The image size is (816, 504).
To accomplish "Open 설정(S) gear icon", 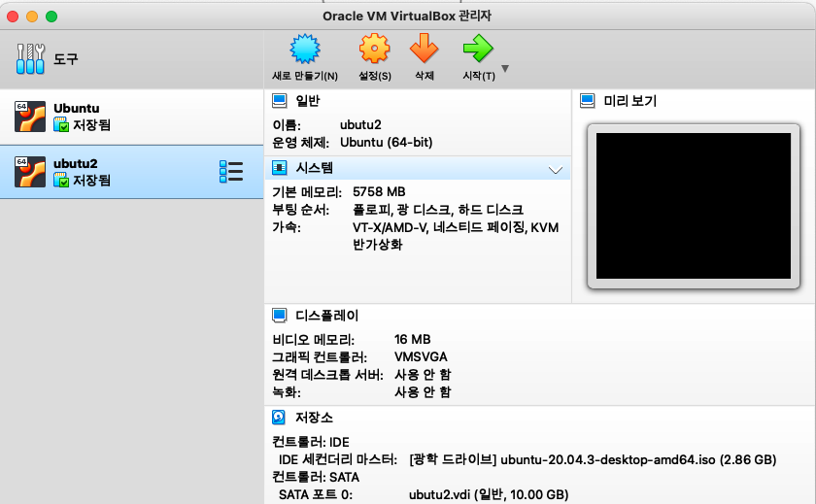I will 374,49.
